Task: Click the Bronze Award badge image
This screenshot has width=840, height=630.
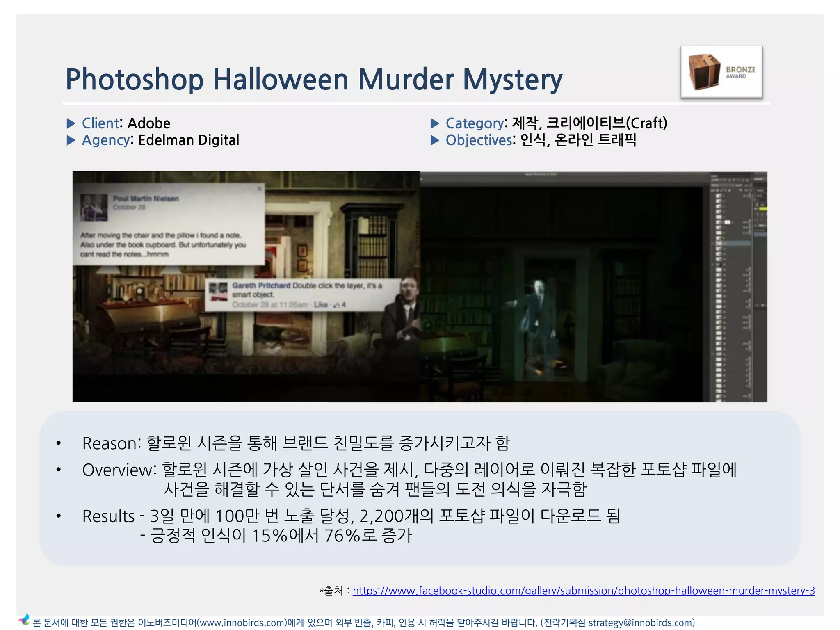Action: (721, 72)
